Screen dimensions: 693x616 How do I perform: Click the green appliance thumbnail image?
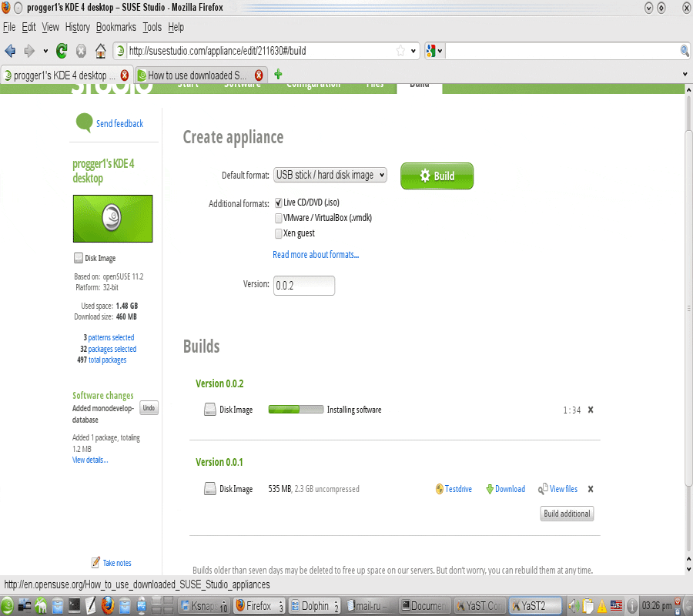click(112, 219)
